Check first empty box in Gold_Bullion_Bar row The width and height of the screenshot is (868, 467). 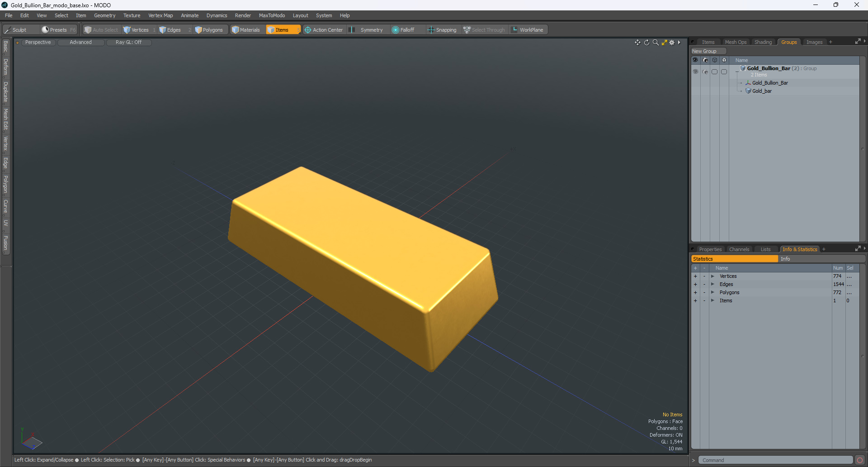715,71
